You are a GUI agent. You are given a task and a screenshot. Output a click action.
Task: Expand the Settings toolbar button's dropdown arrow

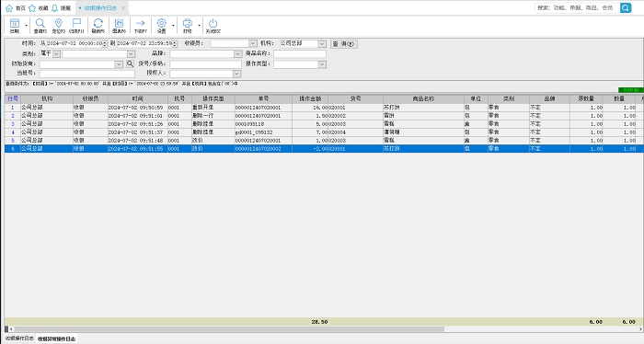tap(173, 26)
